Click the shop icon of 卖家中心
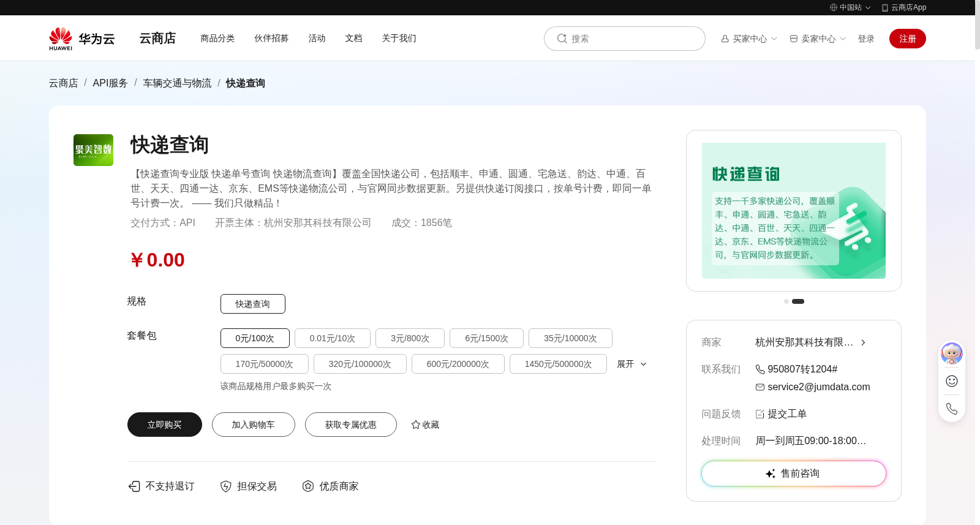The height and width of the screenshot is (525, 980). point(794,39)
